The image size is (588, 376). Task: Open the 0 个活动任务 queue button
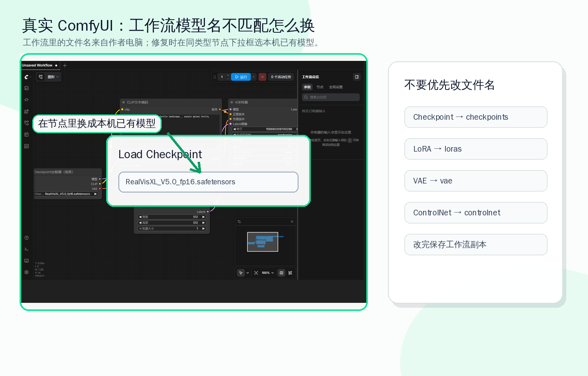pyautogui.click(x=281, y=77)
